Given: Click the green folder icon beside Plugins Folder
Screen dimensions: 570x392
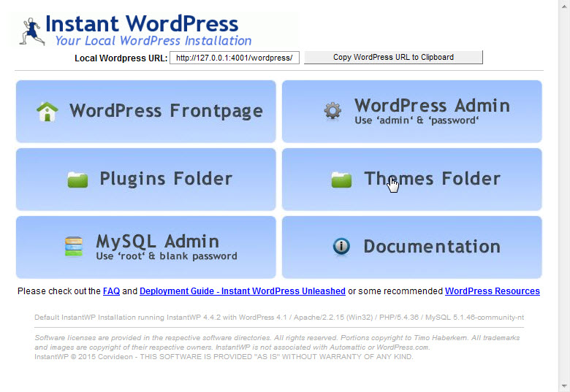Looking at the screenshot, I should point(77,180).
